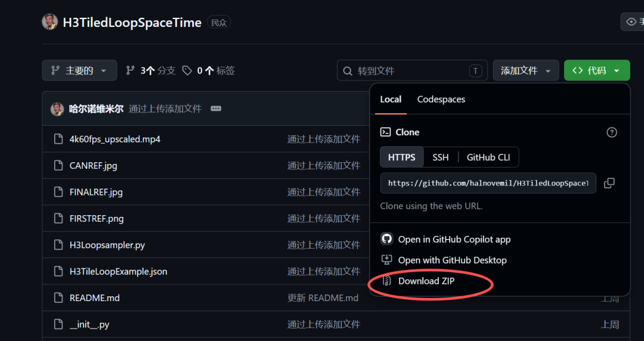Copy the clone URL with the copy icon

pos(609,183)
